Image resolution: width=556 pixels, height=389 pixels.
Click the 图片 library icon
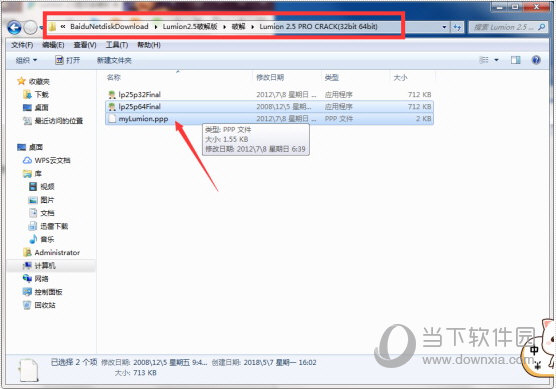pos(33,200)
